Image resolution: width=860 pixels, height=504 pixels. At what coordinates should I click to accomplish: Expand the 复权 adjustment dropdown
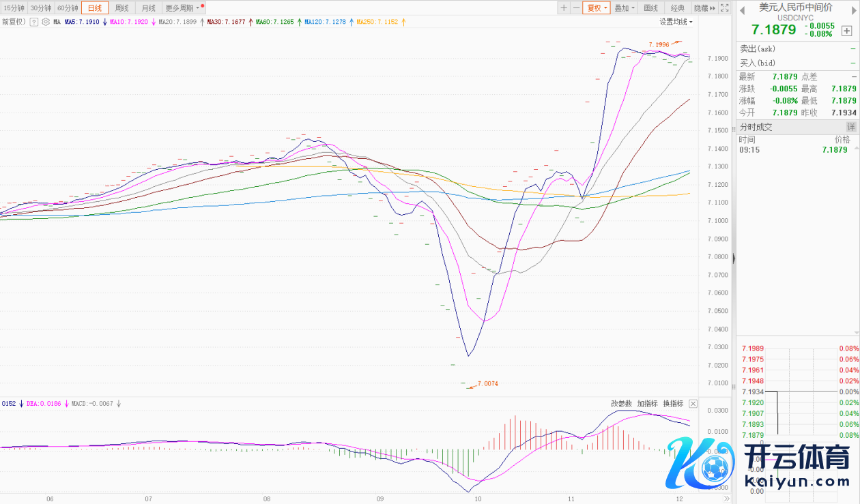coord(597,8)
